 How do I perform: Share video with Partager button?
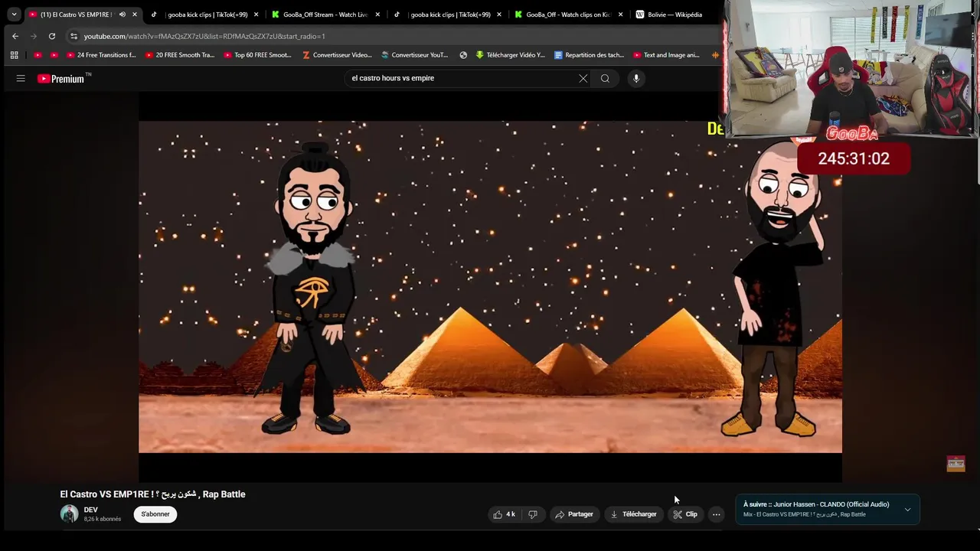[574, 514]
